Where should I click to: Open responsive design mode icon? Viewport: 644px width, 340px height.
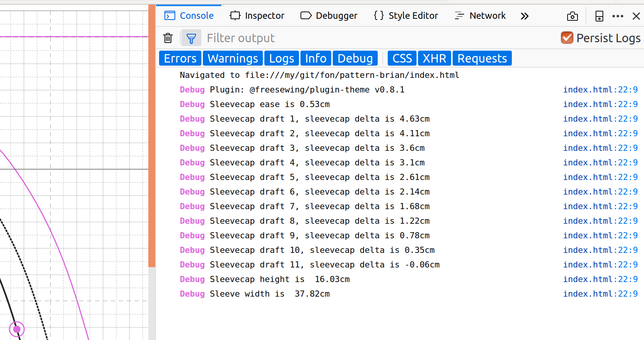click(599, 16)
